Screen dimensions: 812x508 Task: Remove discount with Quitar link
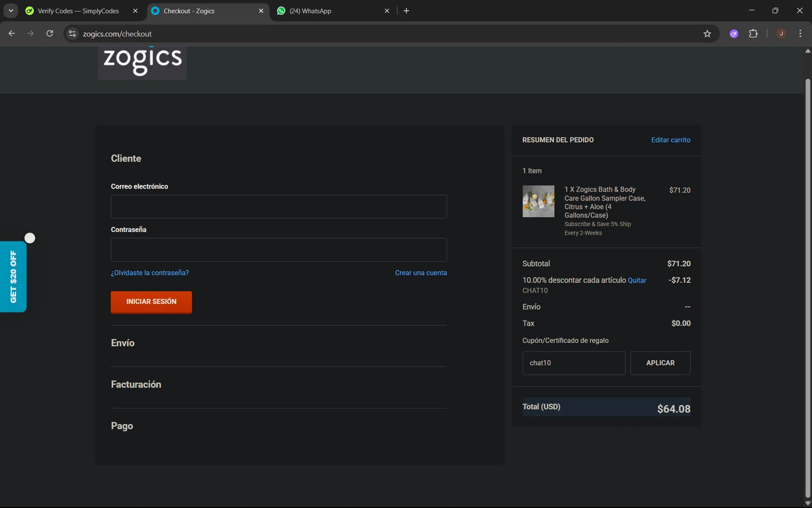637,281
